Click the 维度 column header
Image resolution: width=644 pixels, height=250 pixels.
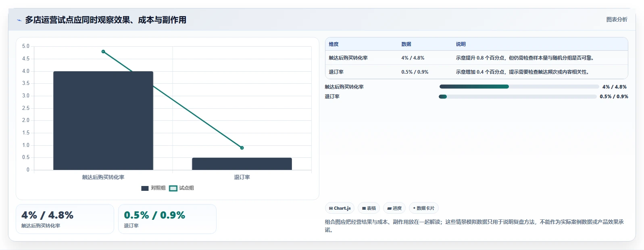[333, 44]
